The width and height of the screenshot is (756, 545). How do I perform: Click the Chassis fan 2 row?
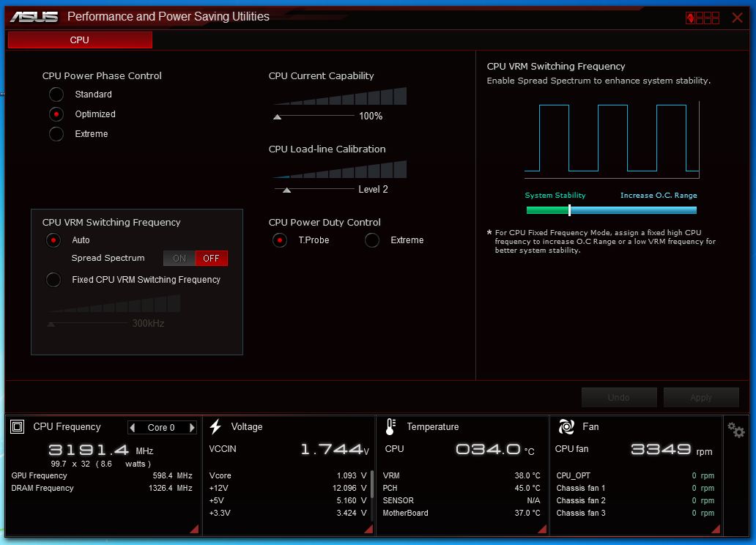(x=635, y=500)
